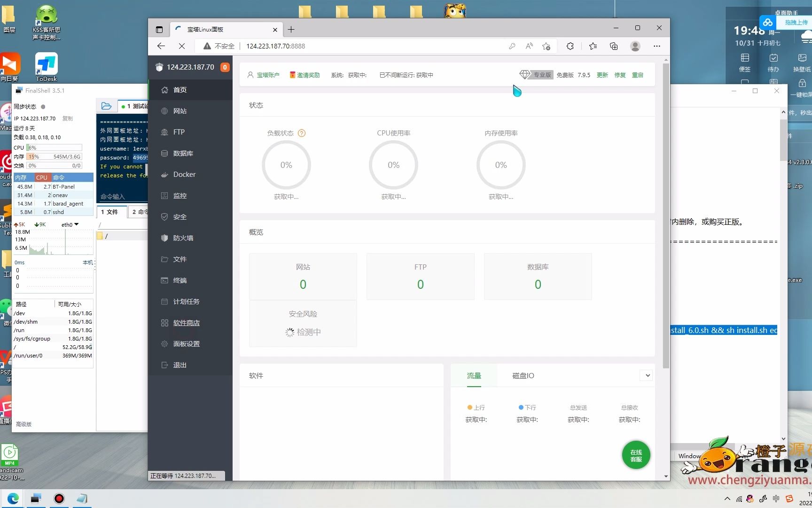The height and width of the screenshot is (508, 812).
Task: Open the browser settings ellipsis menu
Action: (x=657, y=46)
